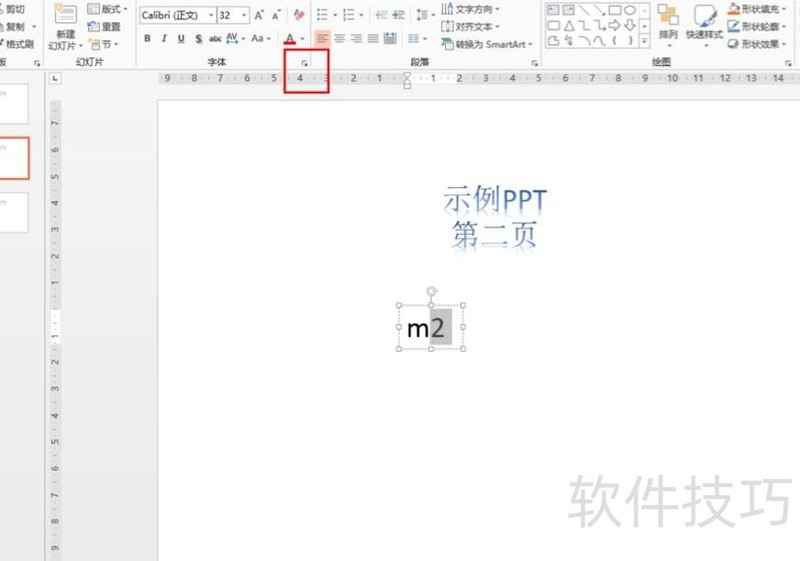This screenshot has height=561, width=800.
Task: Toggle bold formatting in font group
Action: [147, 38]
